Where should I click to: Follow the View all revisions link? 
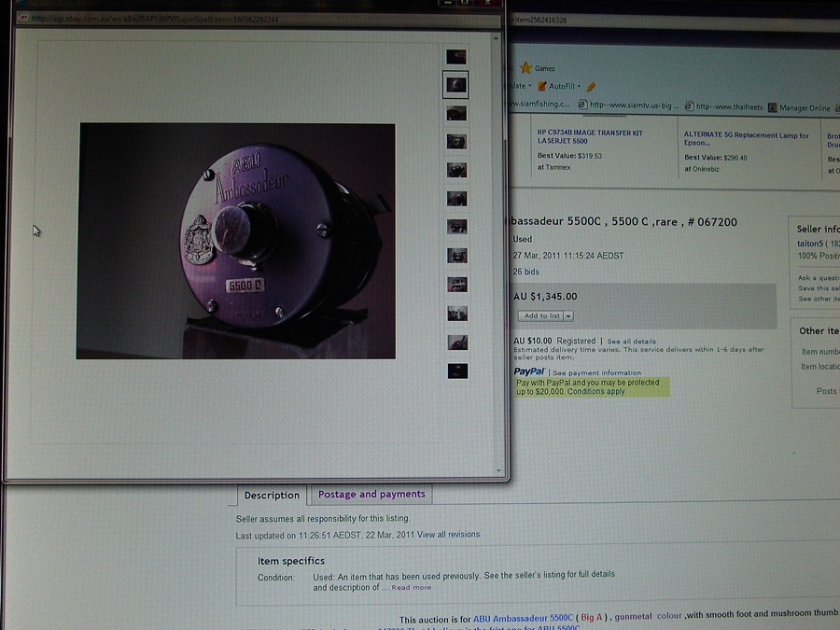[x=448, y=534]
